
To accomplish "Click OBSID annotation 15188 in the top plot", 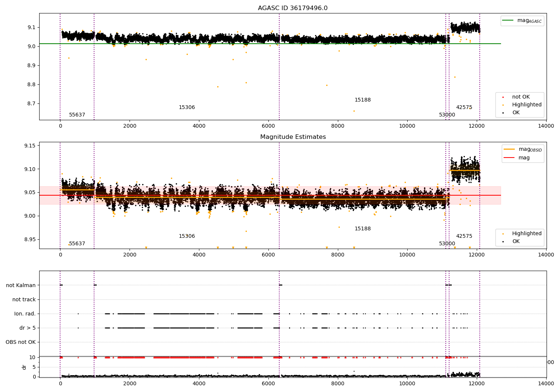I will tap(363, 100).
